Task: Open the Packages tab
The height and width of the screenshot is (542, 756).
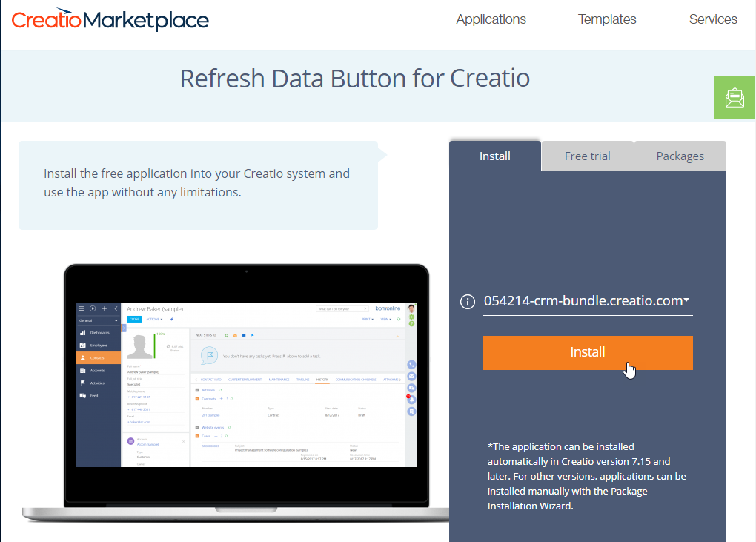Action: coord(680,156)
